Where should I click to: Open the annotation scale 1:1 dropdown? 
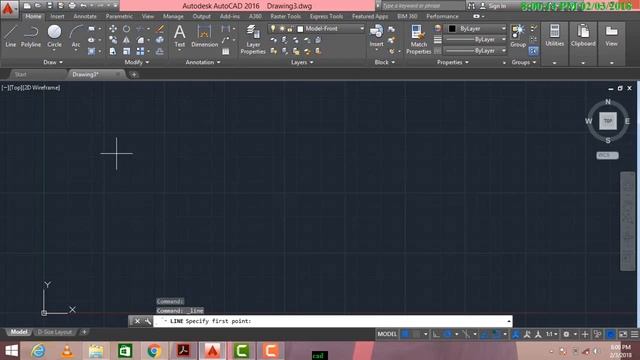tap(552, 334)
